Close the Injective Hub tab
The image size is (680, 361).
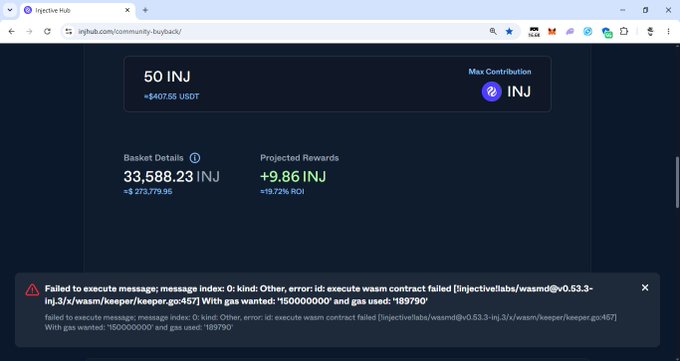point(128,10)
